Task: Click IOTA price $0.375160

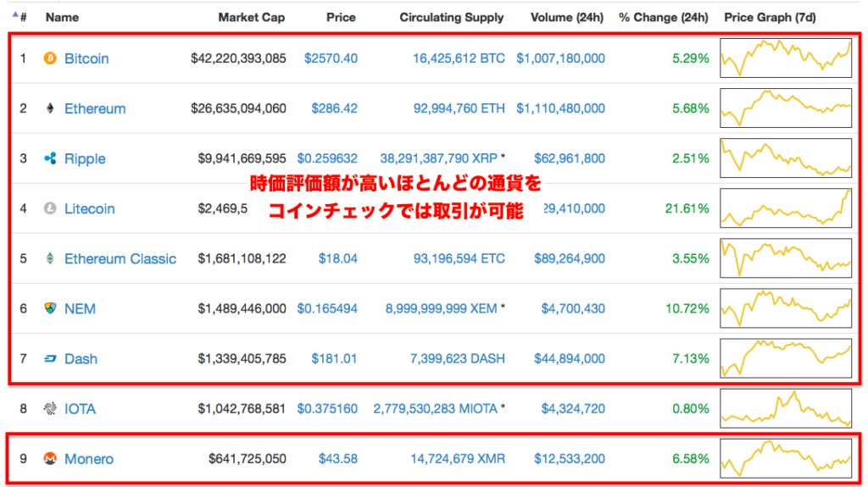Action: [327, 409]
